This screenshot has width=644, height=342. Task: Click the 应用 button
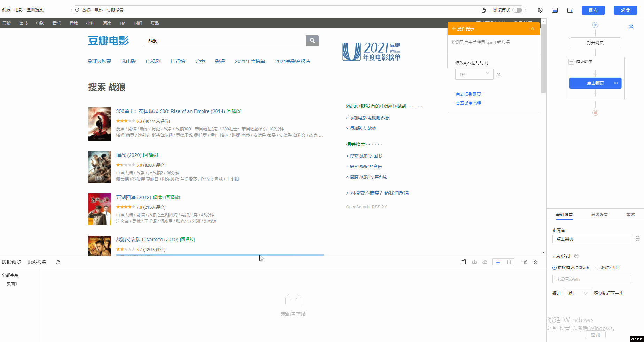[x=595, y=335]
